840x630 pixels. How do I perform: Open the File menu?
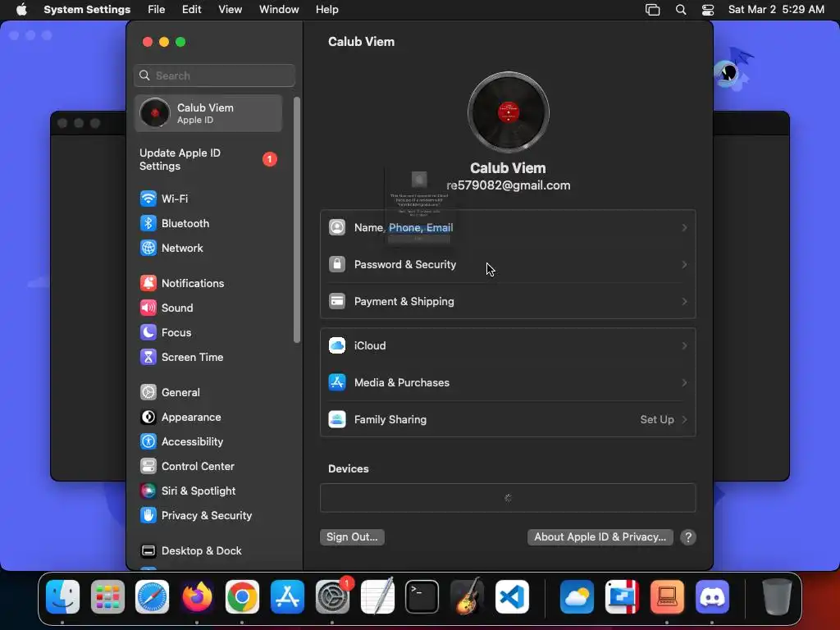[157, 10]
